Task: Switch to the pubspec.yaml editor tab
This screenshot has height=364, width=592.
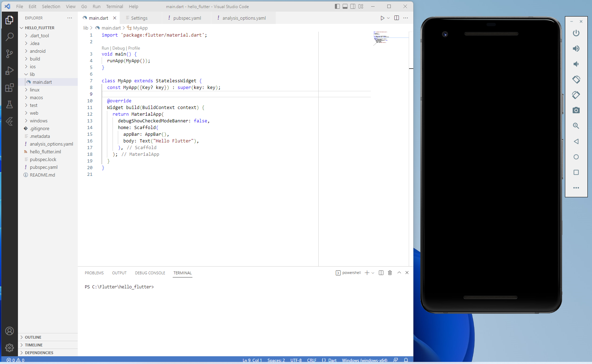Action: [x=187, y=18]
